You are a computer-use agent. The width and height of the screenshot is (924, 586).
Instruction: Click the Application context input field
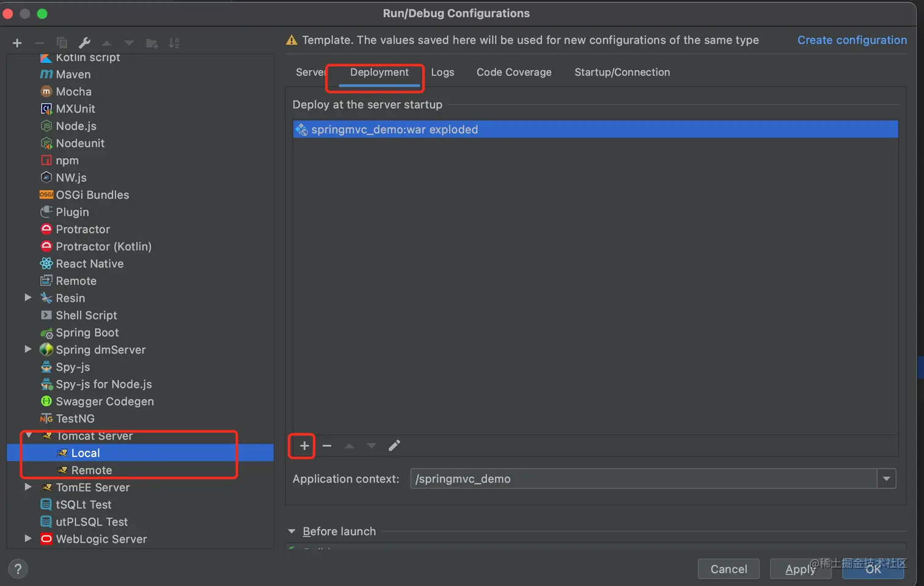644,478
